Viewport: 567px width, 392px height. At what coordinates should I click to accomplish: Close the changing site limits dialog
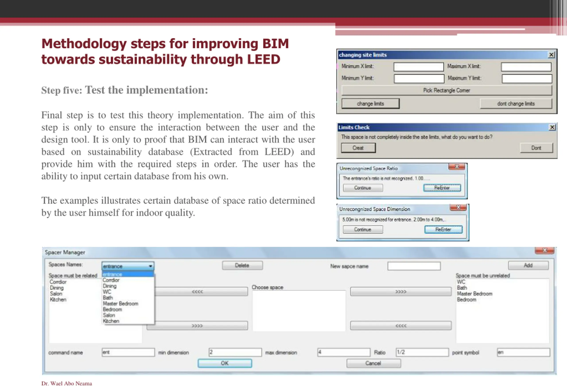click(x=551, y=54)
